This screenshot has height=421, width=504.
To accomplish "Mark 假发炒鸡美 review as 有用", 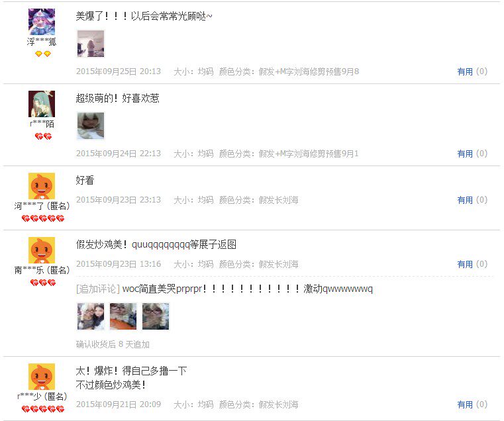I will pos(465,264).
